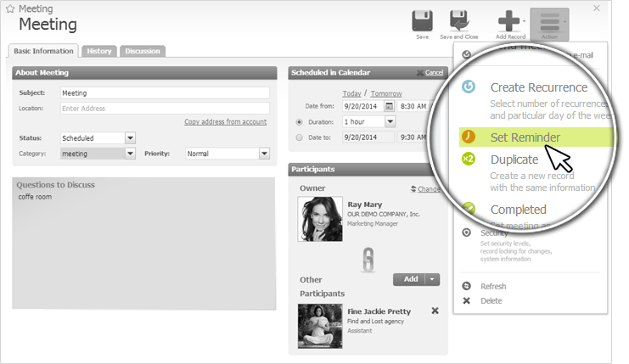Click the Security shield icon
This screenshot has height=364, width=629.
tap(466, 232)
